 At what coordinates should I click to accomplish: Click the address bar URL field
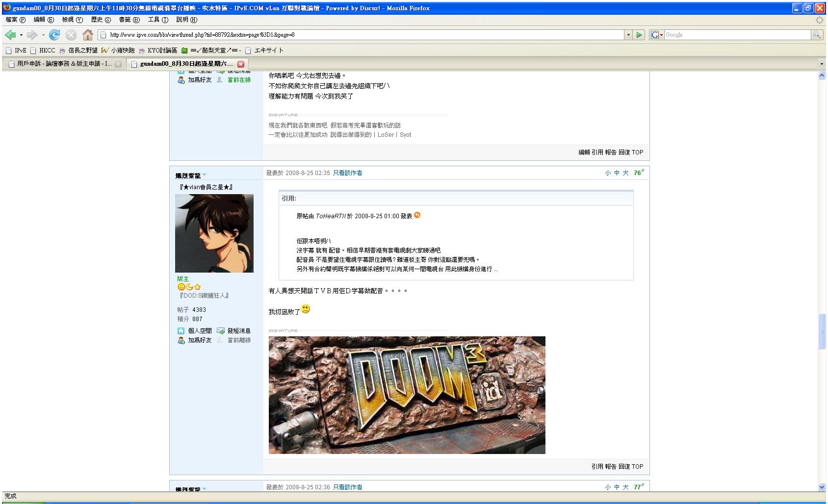point(361,35)
